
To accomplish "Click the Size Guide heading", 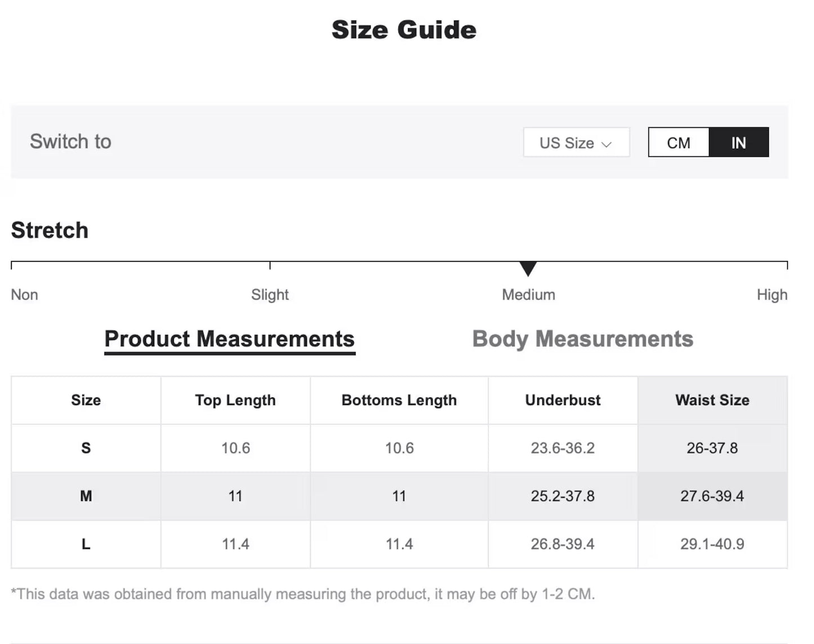I will 404,29.
